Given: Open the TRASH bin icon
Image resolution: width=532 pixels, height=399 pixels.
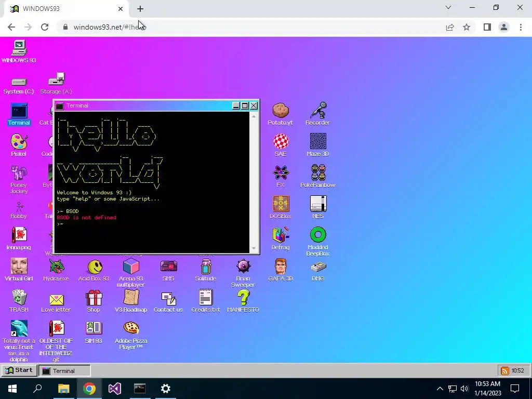Looking at the screenshot, I should click(19, 297).
